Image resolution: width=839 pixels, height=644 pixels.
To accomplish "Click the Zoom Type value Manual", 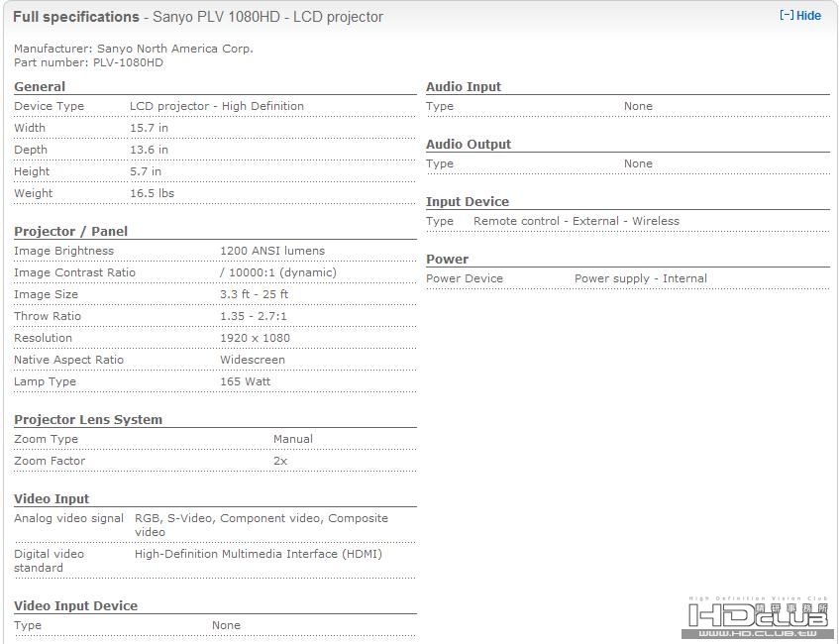I will pyautogui.click(x=292, y=439).
